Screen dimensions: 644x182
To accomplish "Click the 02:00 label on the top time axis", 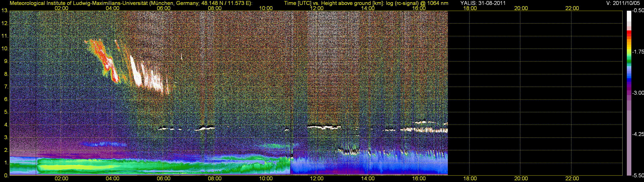I will (x=61, y=8).
